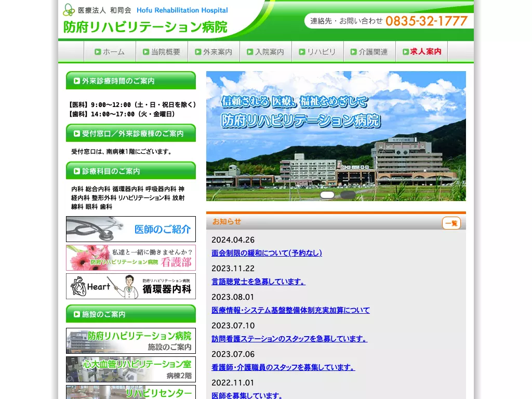532x399 pixels.
Task: Click the hospital landscape slideshow image
Action: [336, 136]
